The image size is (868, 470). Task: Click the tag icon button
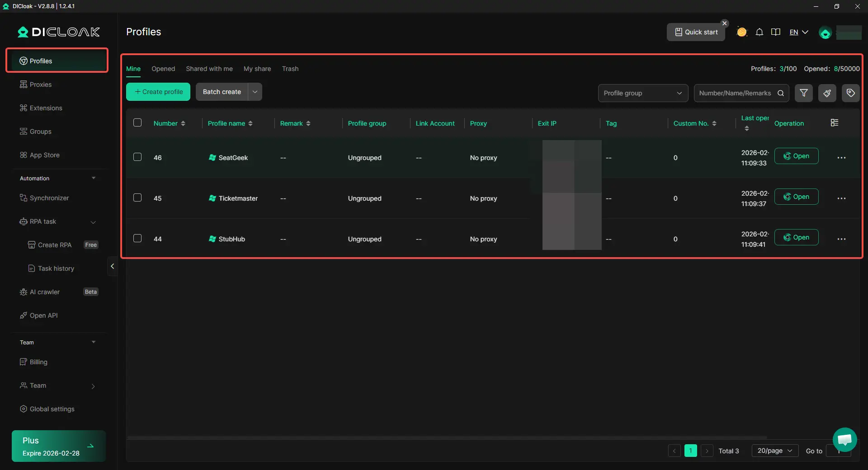(850, 93)
